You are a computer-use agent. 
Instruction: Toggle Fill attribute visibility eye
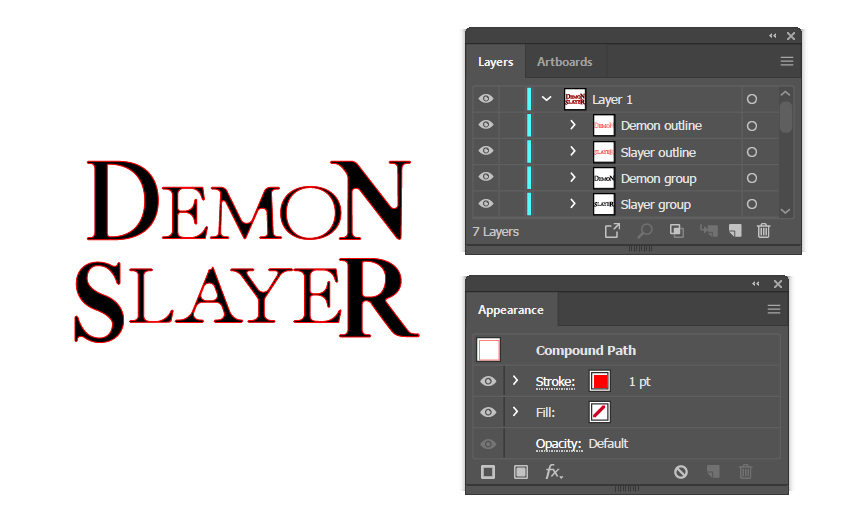488,412
